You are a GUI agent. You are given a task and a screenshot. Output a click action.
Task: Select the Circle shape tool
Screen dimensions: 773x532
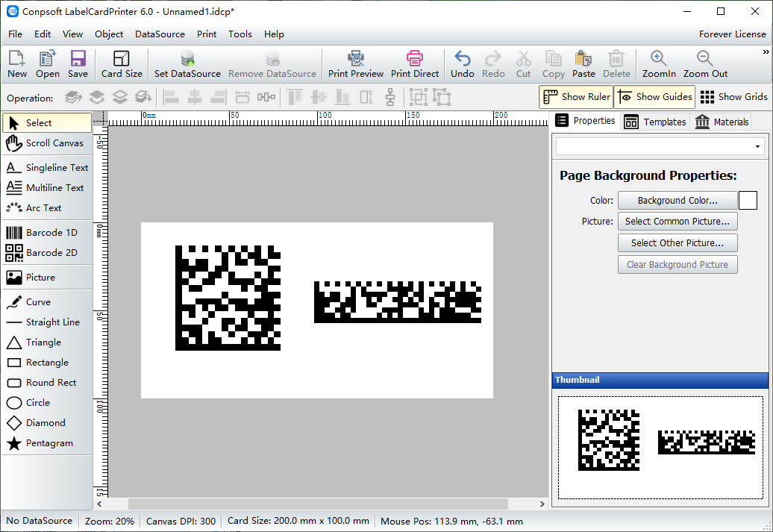[x=47, y=403]
